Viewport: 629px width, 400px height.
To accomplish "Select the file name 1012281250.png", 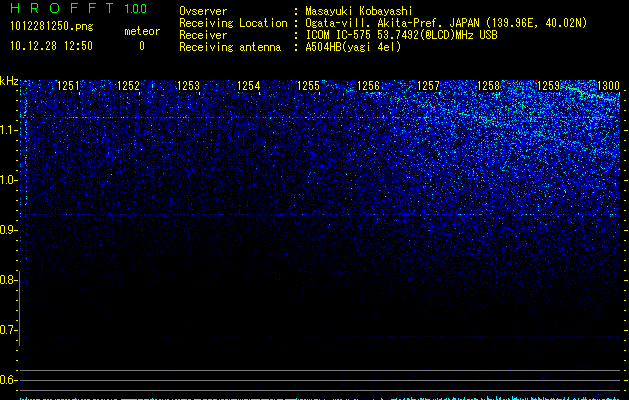I will pyautogui.click(x=52, y=27).
